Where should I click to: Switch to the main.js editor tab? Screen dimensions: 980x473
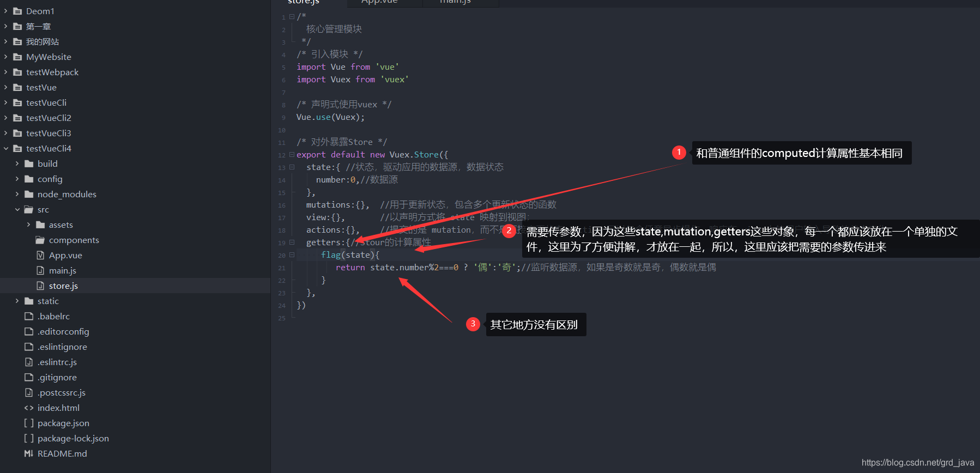coord(456,2)
